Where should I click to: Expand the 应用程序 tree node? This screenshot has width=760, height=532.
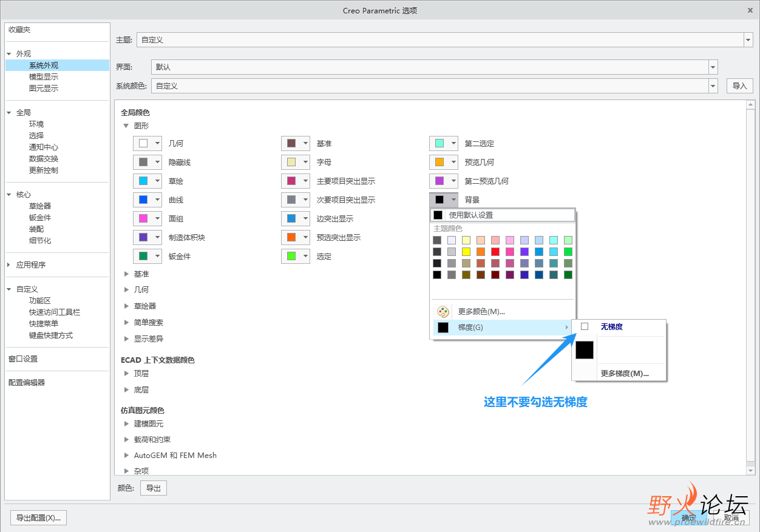[x=9, y=265]
